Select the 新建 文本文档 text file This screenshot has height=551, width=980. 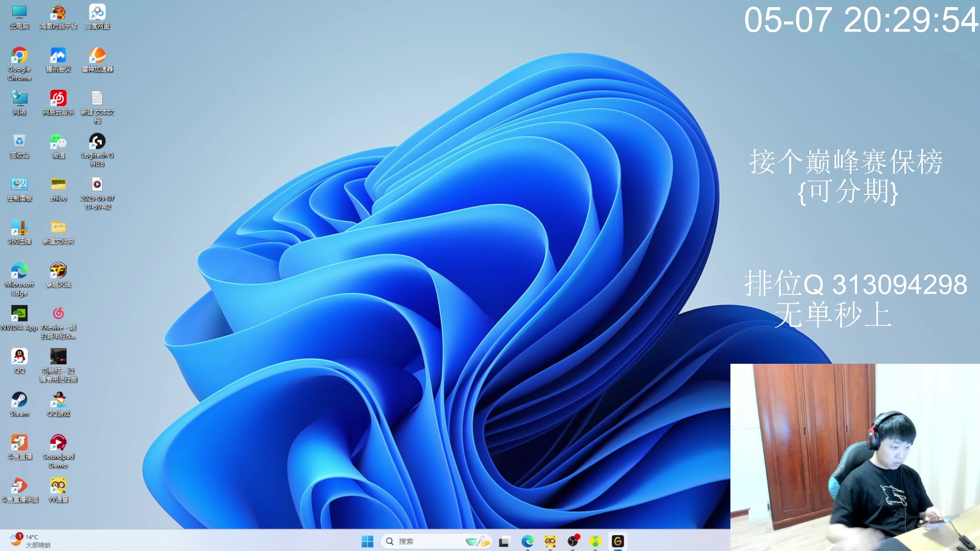tap(97, 107)
